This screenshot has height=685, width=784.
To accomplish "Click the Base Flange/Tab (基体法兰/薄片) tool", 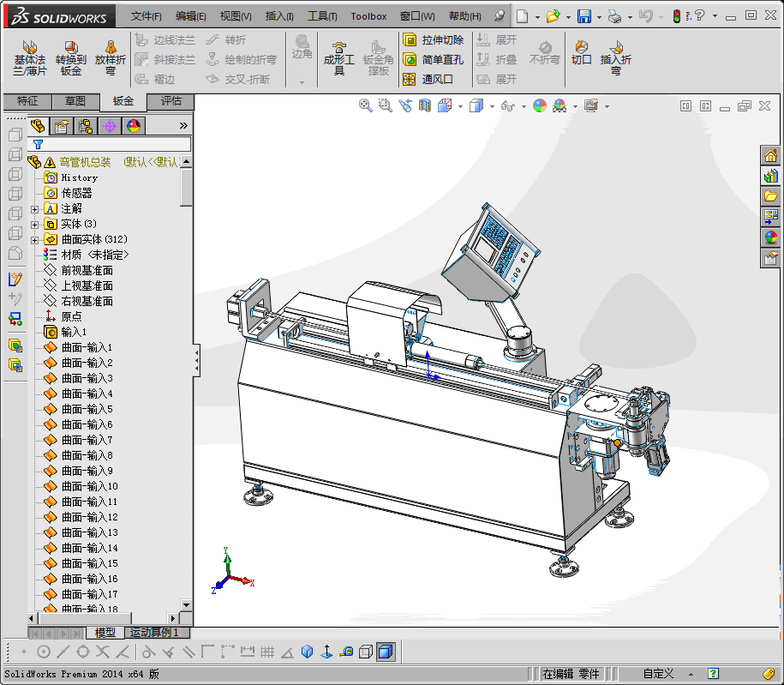I will click(x=29, y=58).
